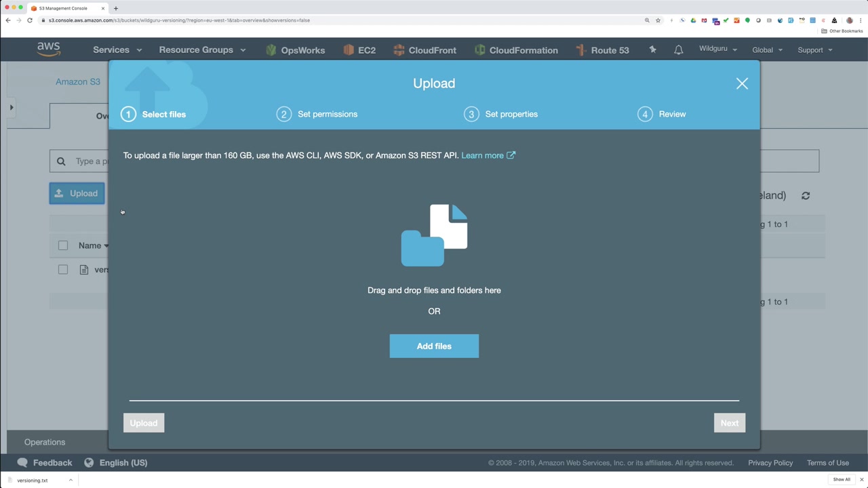Sort by the Name column arrow
Screen dimensions: 868x488
point(106,246)
